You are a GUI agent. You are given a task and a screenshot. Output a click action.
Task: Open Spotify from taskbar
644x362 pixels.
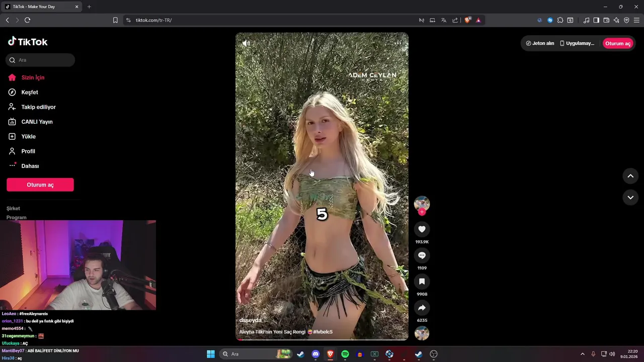(x=345, y=354)
